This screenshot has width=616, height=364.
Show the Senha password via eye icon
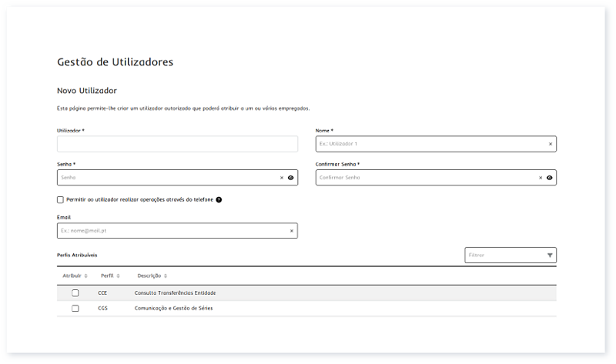291,178
